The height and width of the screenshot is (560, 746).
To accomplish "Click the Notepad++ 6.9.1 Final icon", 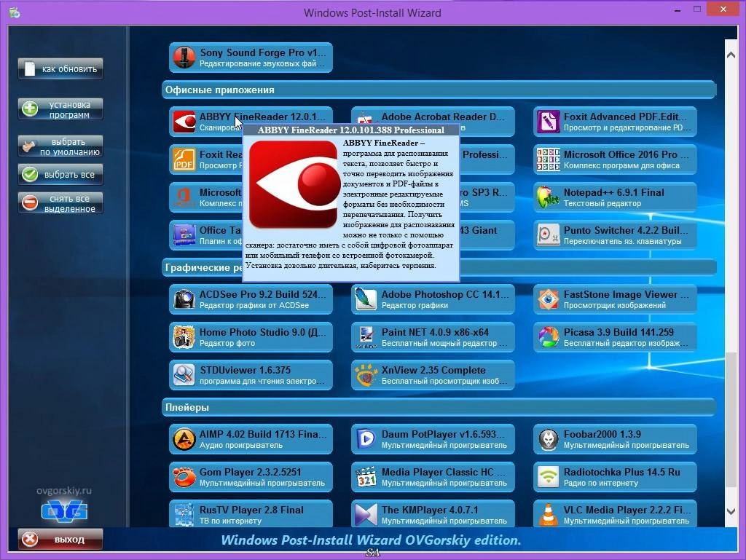I will (548, 197).
